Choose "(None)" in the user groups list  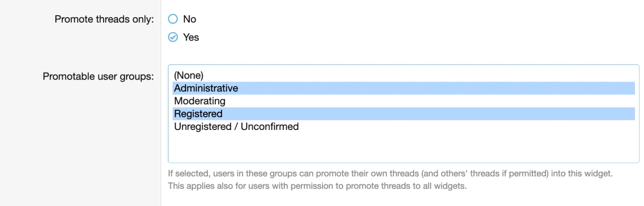pos(189,76)
